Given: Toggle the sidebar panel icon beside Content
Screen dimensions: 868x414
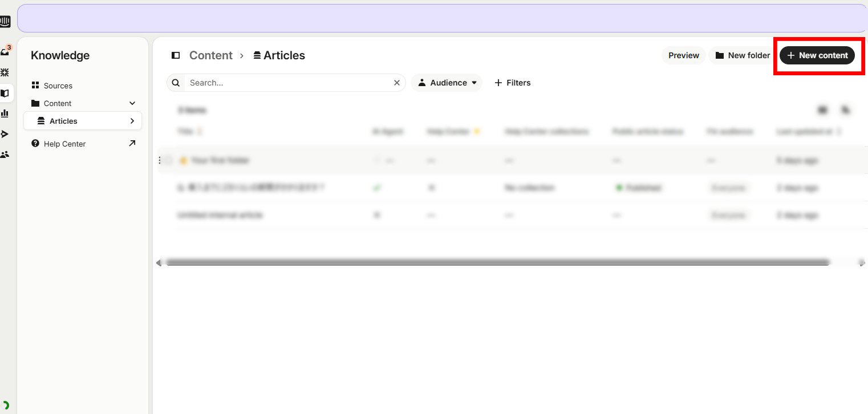Looking at the screenshot, I should tap(176, 55).
